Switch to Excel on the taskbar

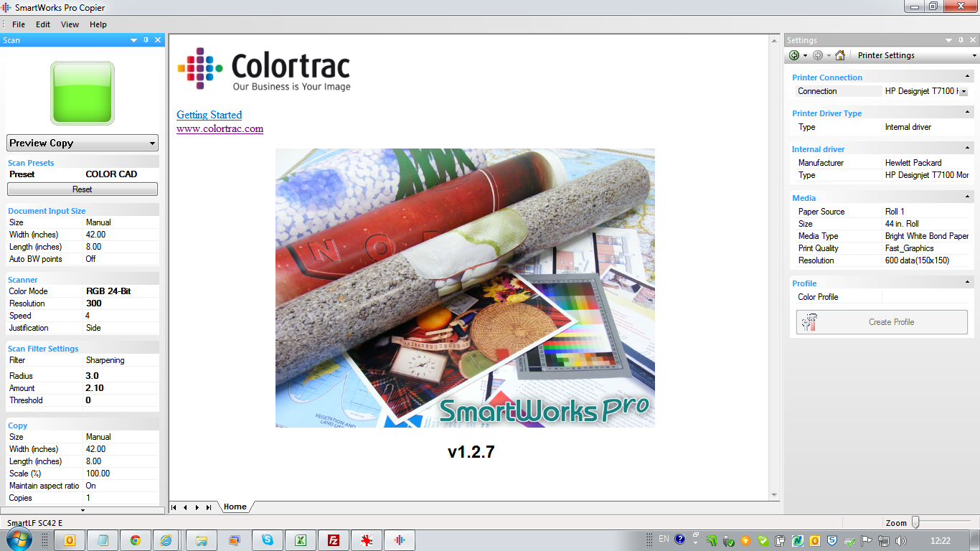pyautogui.click(x=301, y=540)
